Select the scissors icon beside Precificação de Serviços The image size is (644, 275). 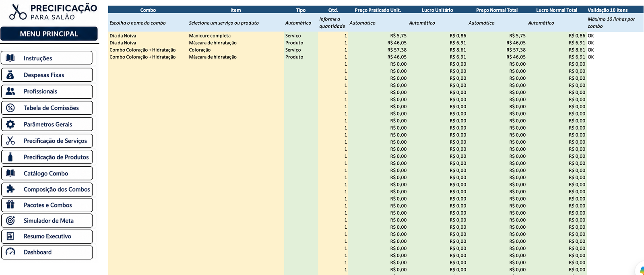pos(10,141)
